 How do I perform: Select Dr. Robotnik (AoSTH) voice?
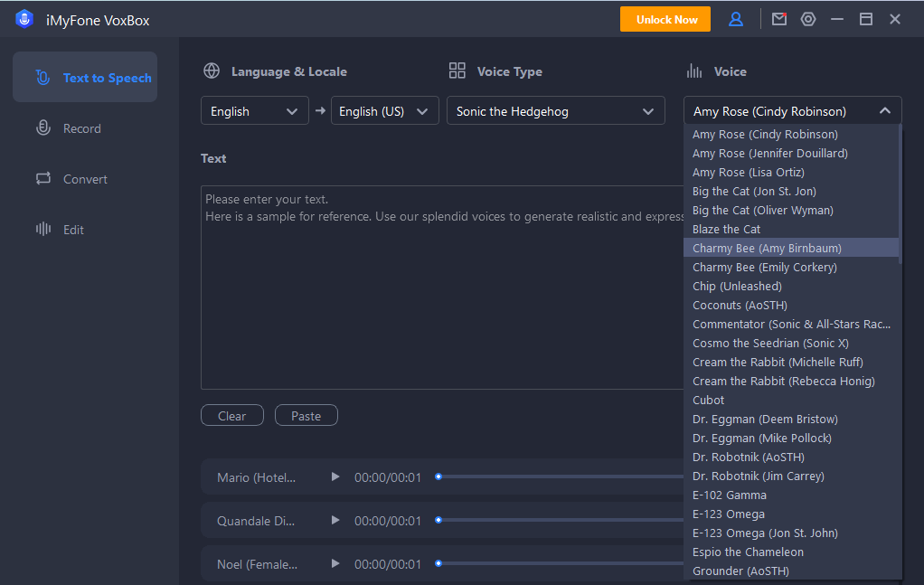pyautogui.click(x=791, y=458)
